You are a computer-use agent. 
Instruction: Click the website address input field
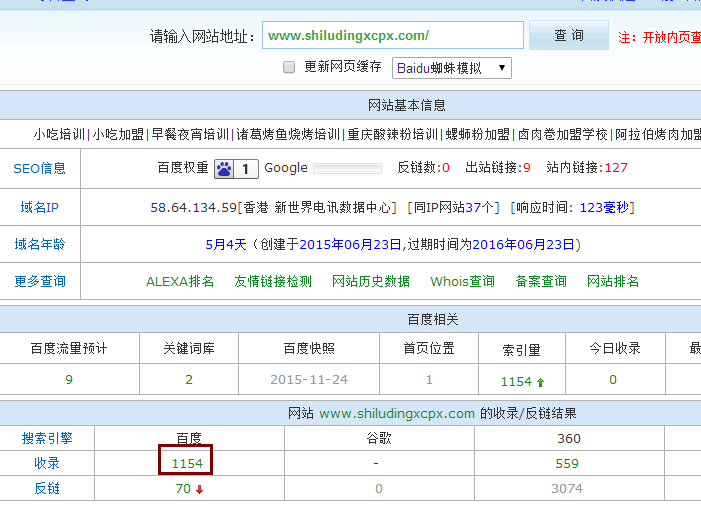[x=393, y=35]
